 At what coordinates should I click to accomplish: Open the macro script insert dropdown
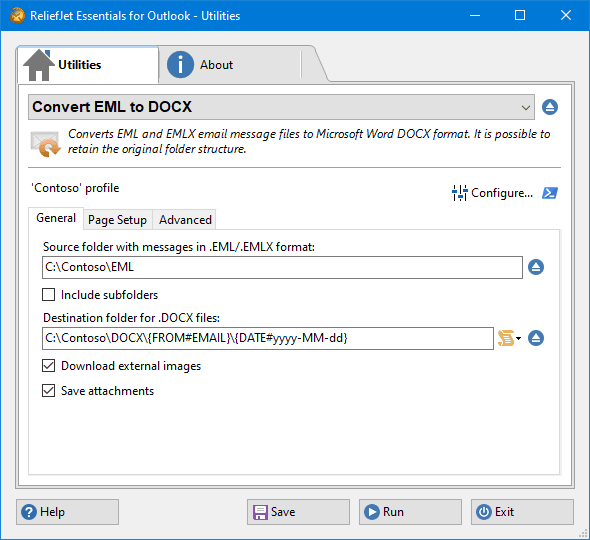[509, 338]
